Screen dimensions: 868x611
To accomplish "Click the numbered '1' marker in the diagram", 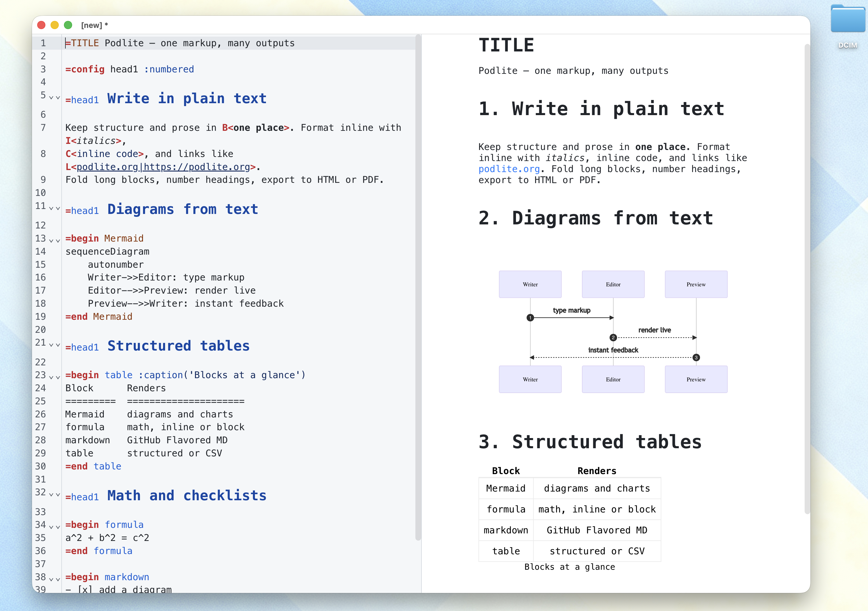I will tap(531, 318).
